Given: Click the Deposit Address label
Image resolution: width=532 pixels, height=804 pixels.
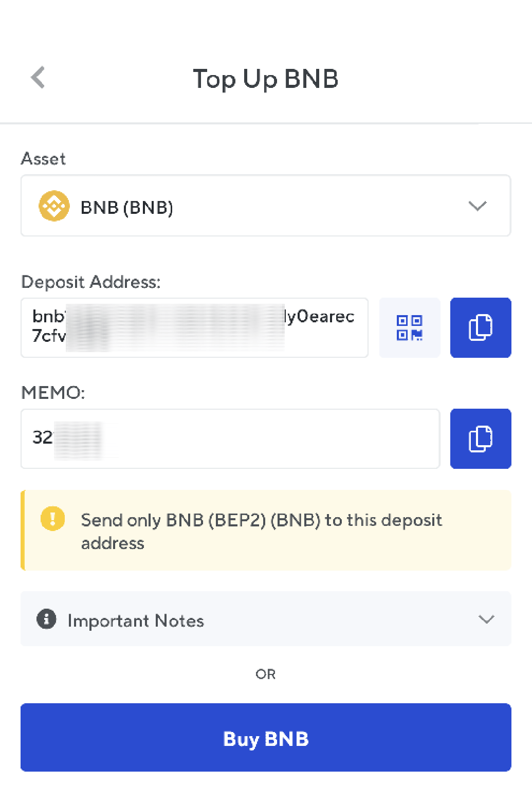Looking at the screenshot, I should click(x=91, y=282).
